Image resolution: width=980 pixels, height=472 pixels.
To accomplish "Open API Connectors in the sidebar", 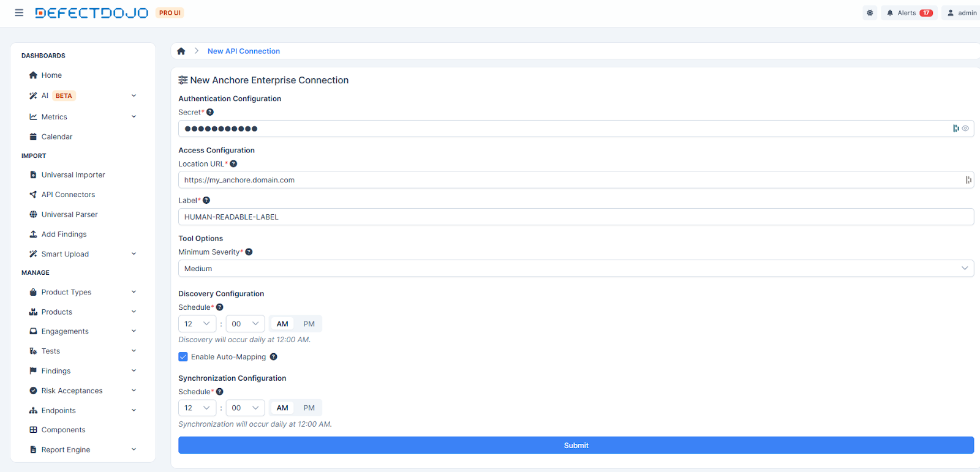I will coord(68,195).
